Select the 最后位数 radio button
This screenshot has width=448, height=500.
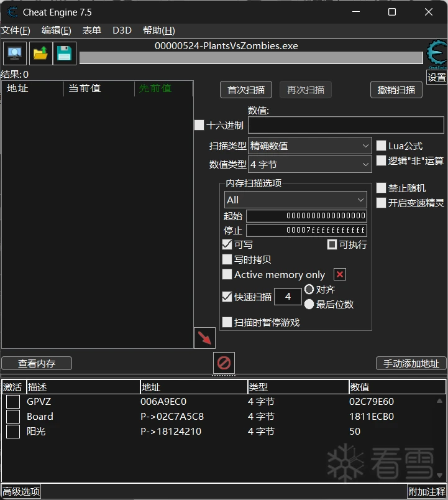tap(309, 304)
